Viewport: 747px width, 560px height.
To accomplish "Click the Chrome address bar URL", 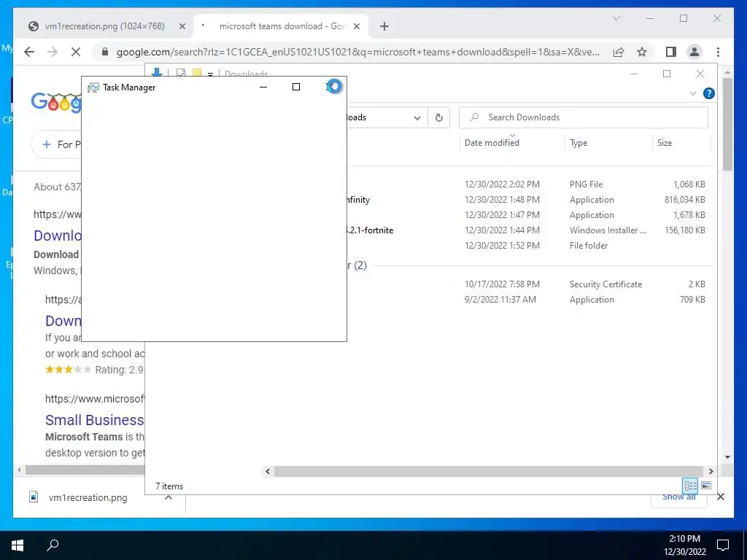I will pos(357,52).
